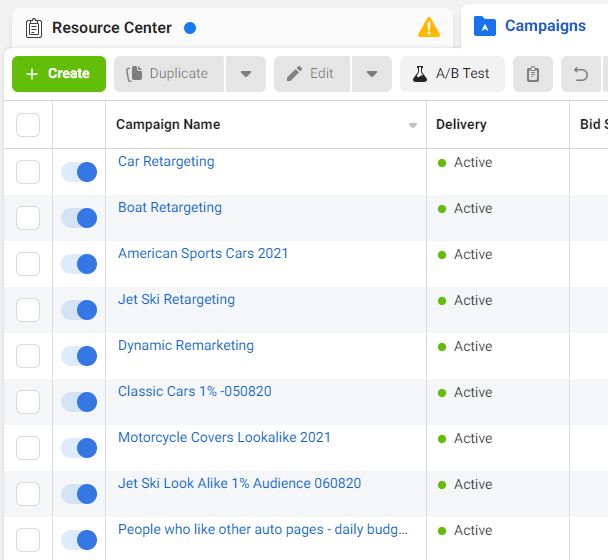Open the Campaign Name column sort dropdown
Screen dimensions: 608x560
tap(413, 126)
